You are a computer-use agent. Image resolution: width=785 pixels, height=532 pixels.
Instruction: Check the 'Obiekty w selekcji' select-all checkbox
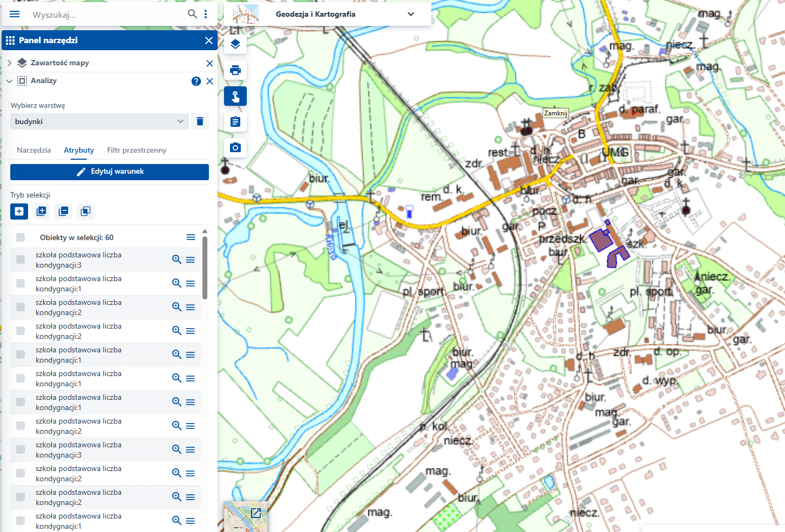click(x=21, y=237)
